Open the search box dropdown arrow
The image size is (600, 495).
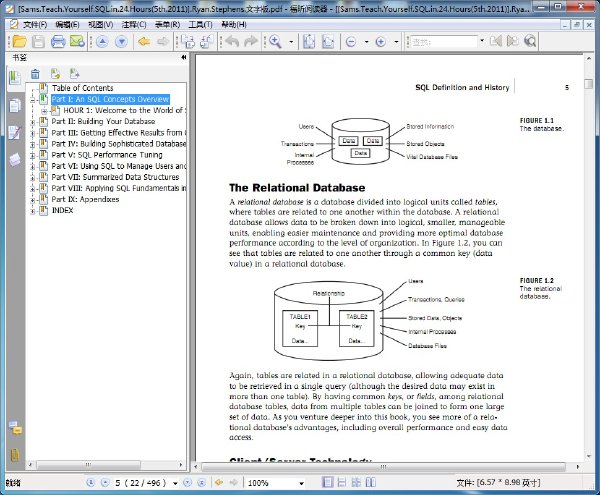[482, 41]
